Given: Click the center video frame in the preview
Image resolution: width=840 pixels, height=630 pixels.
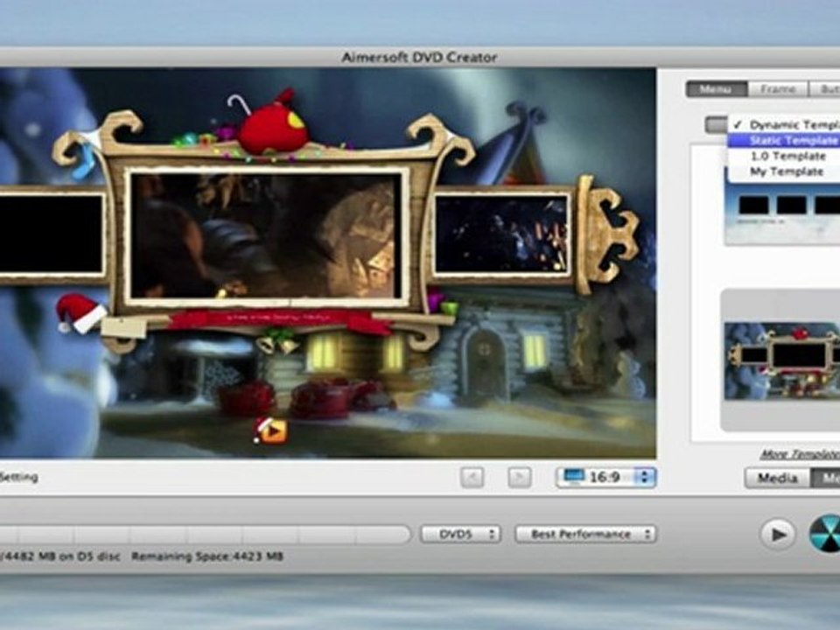Looking at the screenshot, I should coord(266,236).
